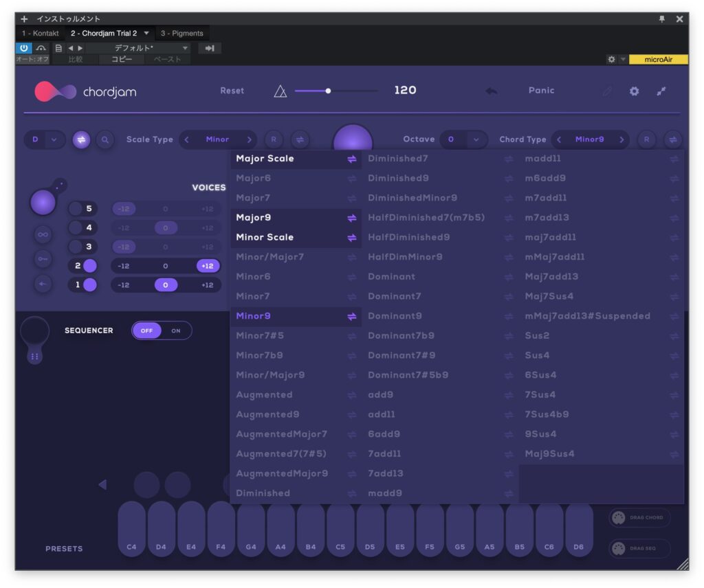Click the infinity loop icon
The width and height of the screenshot is (704, 588).
coord(43,235)
